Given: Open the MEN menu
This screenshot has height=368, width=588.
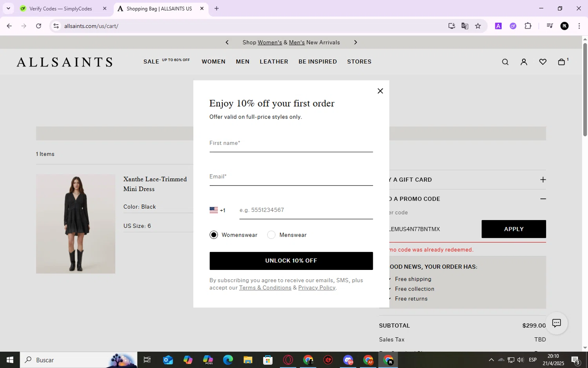Looking at the screenshot, I should point(243,62).
